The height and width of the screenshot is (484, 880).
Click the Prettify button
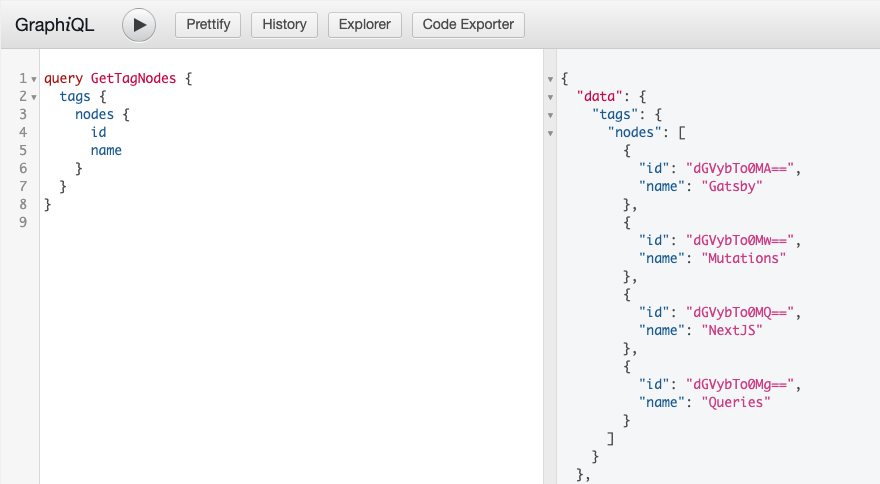click(208, 24)
